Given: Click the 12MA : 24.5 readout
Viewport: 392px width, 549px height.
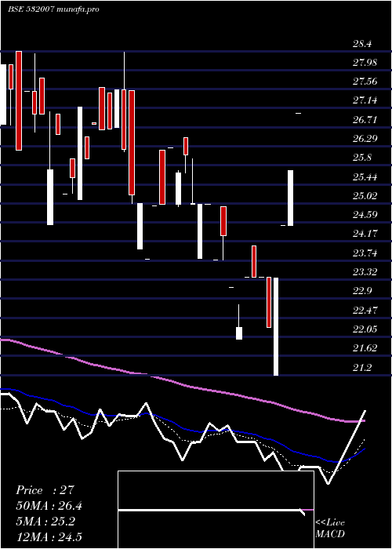Looking at the screenshot, I should (x=49, y=537).
